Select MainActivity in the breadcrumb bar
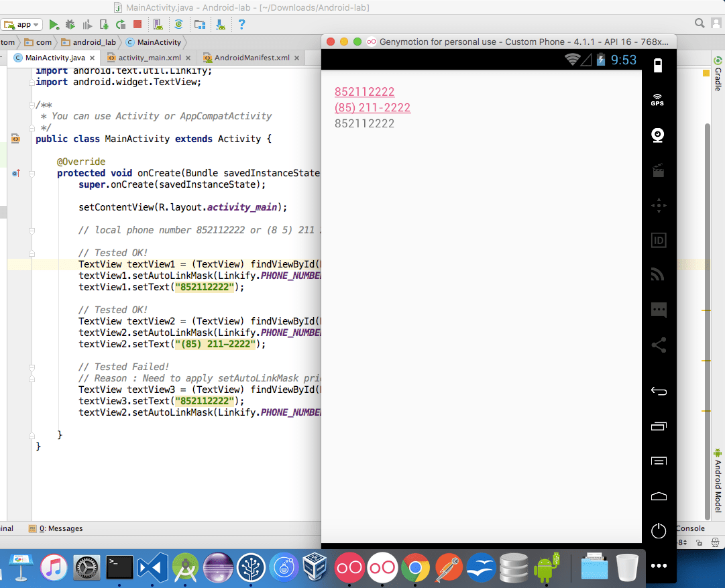The height and width of the screenshot is (588, 725). 154,42
